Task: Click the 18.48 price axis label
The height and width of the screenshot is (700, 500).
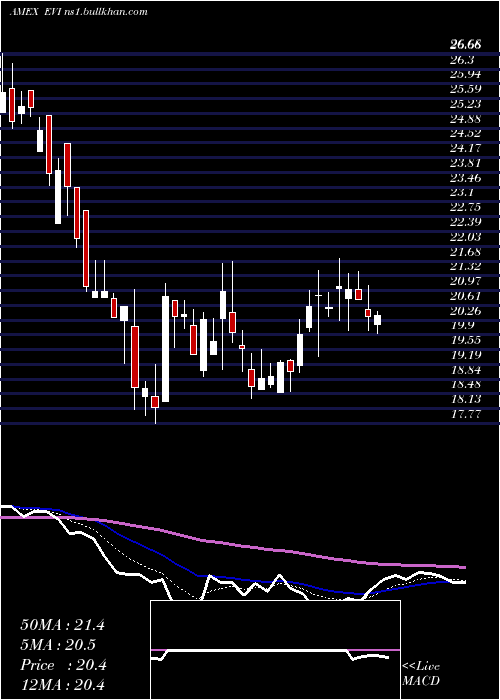Action: pyautogui.click(x=466, y=384)
